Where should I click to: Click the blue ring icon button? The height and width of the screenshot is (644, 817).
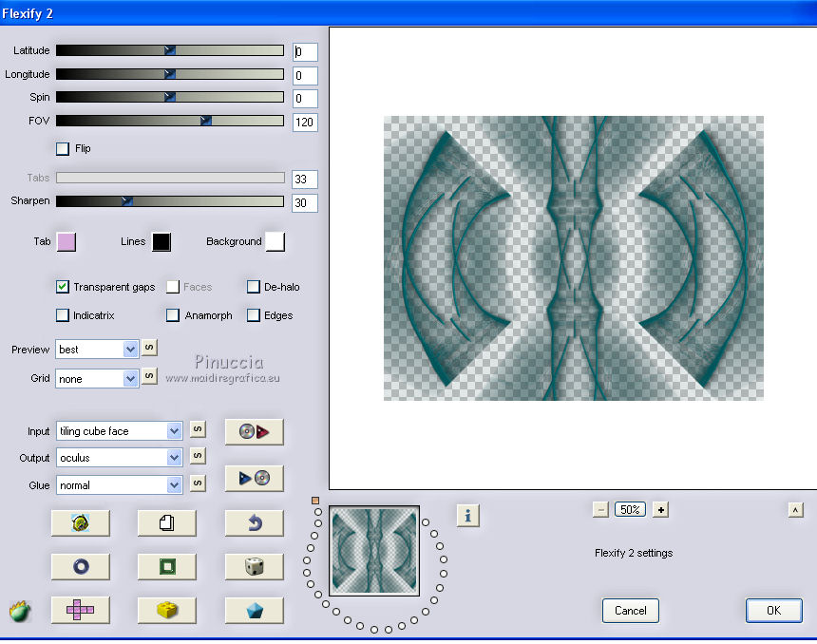point(80,566)
